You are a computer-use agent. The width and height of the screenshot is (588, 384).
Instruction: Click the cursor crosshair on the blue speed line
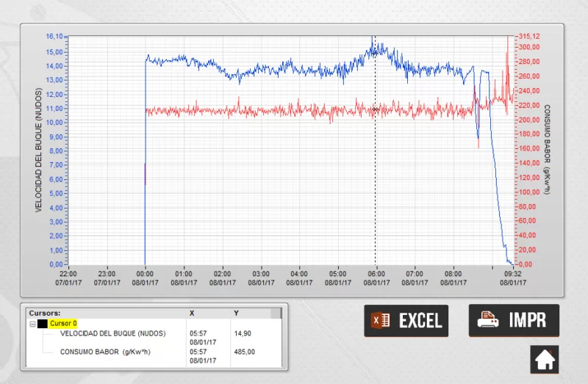tap(375, 51)
